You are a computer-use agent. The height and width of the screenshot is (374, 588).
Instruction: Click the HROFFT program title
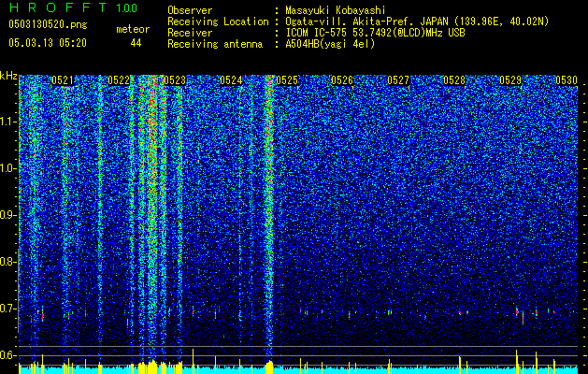(58, 7)
